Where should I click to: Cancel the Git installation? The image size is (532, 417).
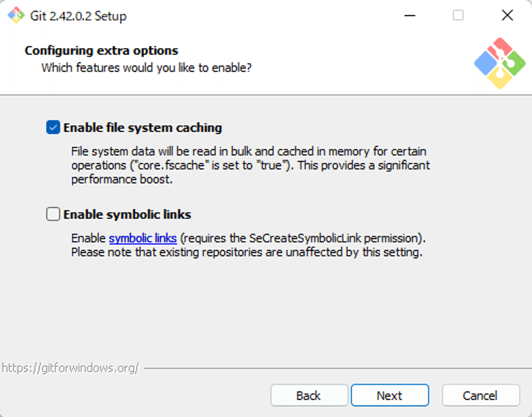481,395
